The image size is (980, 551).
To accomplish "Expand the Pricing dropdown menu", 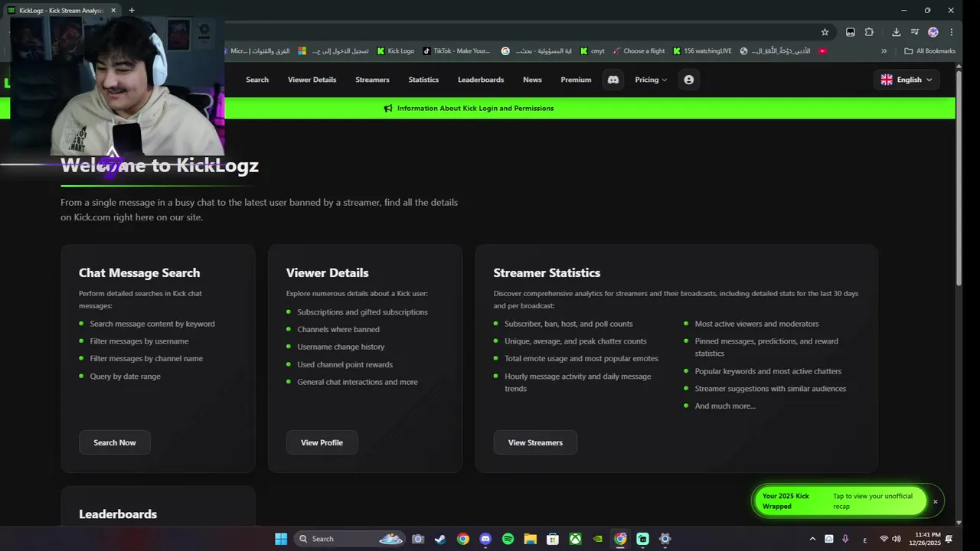I will click(651, 80).
